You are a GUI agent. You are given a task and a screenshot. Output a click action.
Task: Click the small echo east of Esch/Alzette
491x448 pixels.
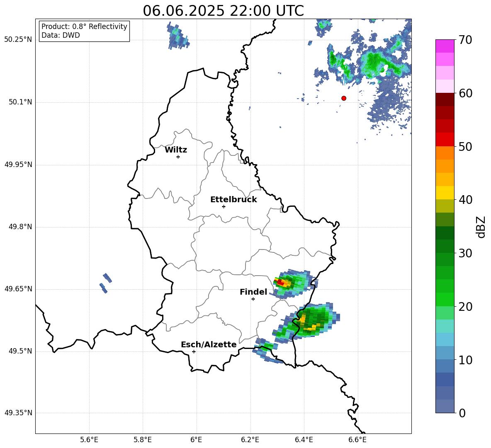tap(267, 351)
